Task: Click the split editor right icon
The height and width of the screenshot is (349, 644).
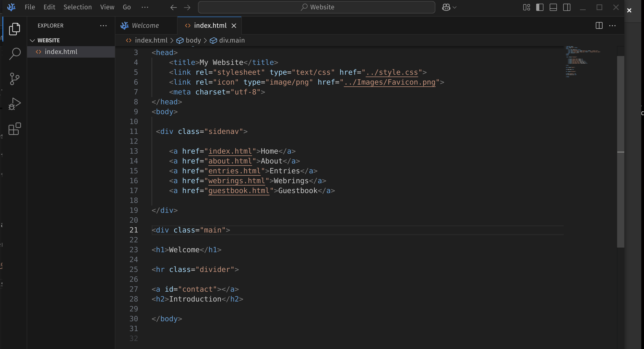Action: (x=599, y=25)
